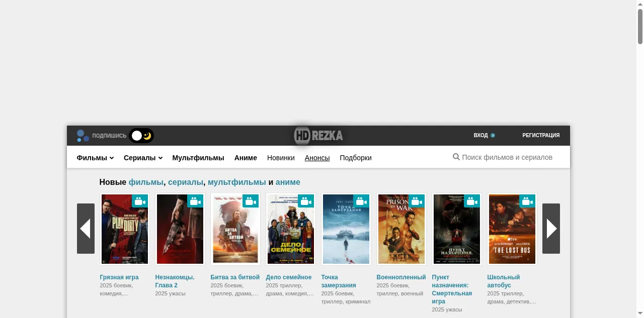Click the left carousel arrow
Viewport: 644px width, 318px height.
(86, 229)
